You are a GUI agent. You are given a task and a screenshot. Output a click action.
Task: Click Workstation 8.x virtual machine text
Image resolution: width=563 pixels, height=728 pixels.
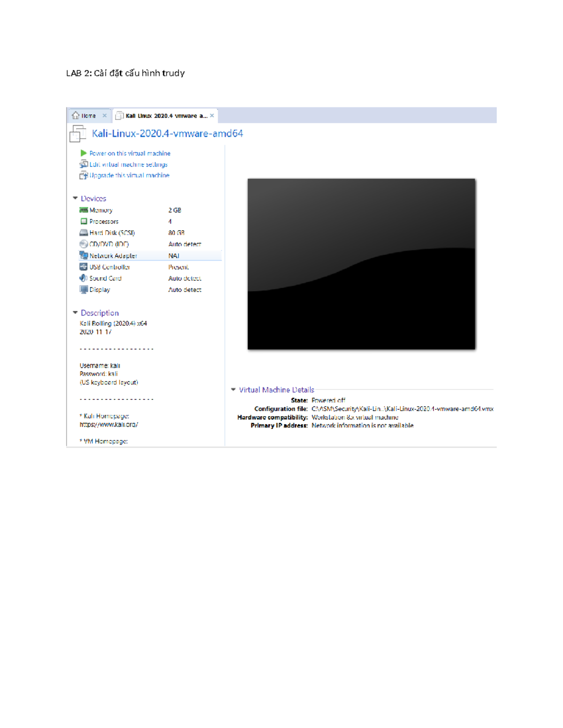[355, 417]
